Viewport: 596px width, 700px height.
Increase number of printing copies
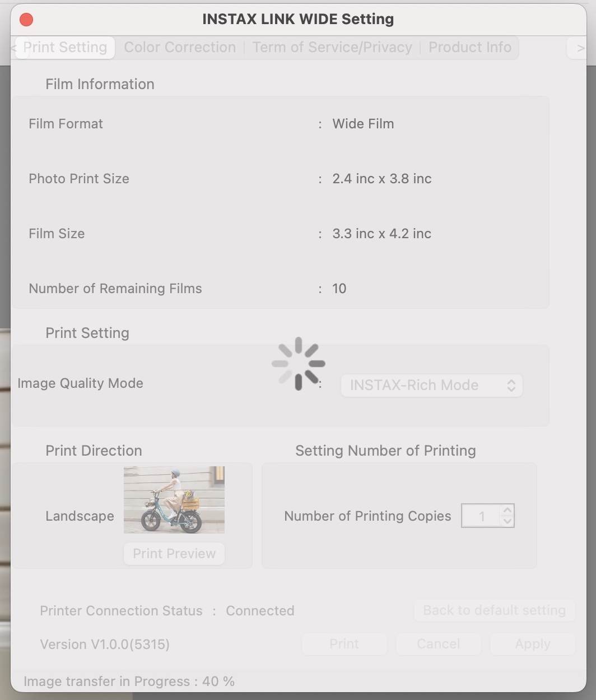(507, 510)
